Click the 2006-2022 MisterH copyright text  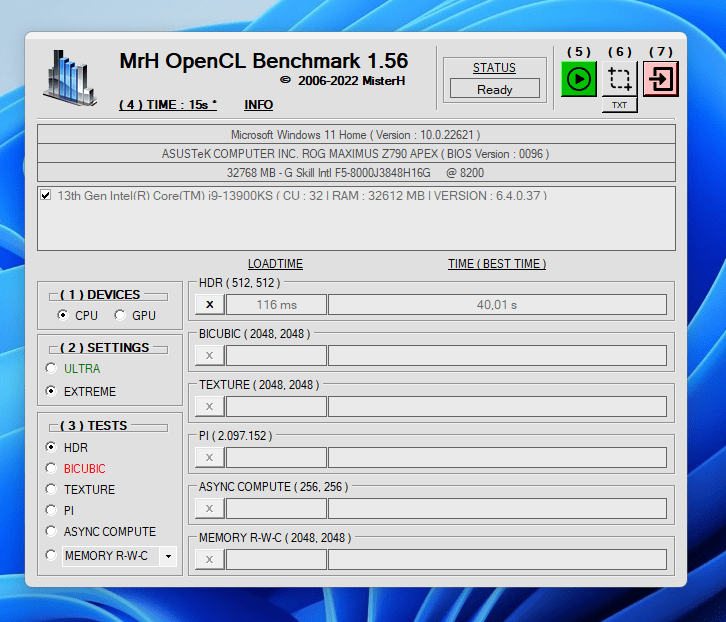coord(343,81)
